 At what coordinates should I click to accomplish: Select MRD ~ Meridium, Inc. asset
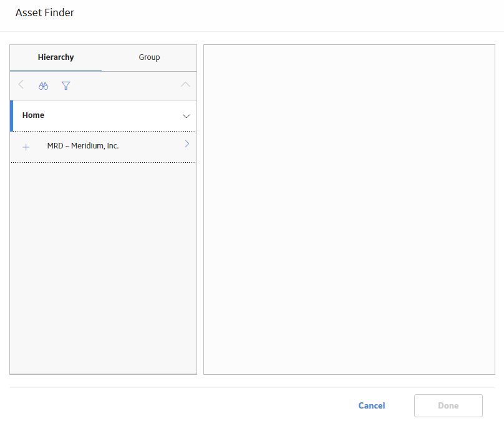[x=83, y=146]
